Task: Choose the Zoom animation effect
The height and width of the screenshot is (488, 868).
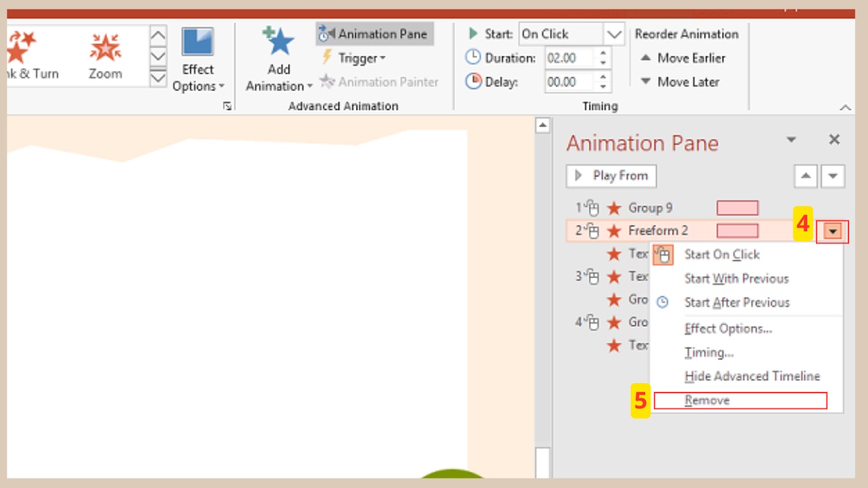Action: 105,51
